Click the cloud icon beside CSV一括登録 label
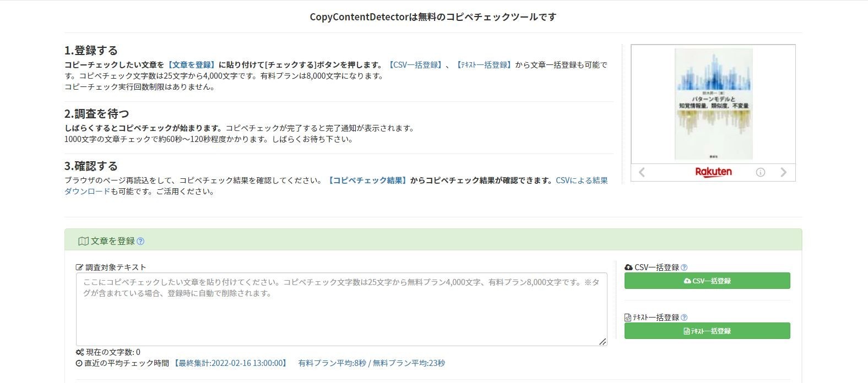 tap(628, 267)
